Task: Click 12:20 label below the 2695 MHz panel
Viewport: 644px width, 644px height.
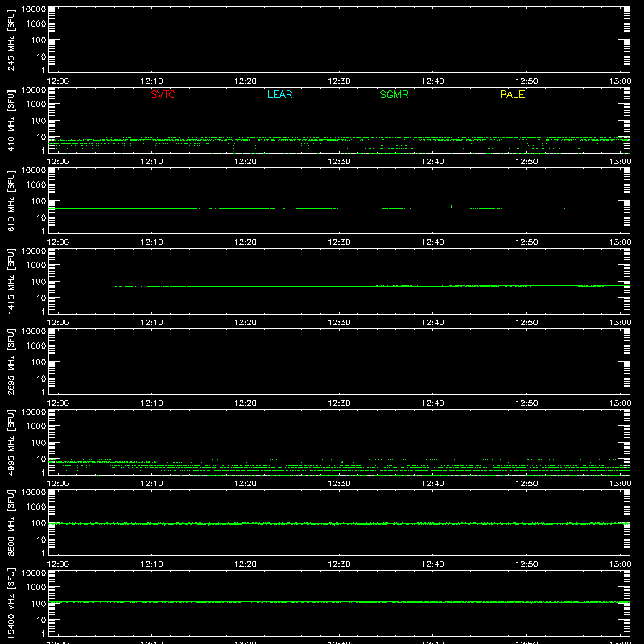Action: [x=246, y=403]
